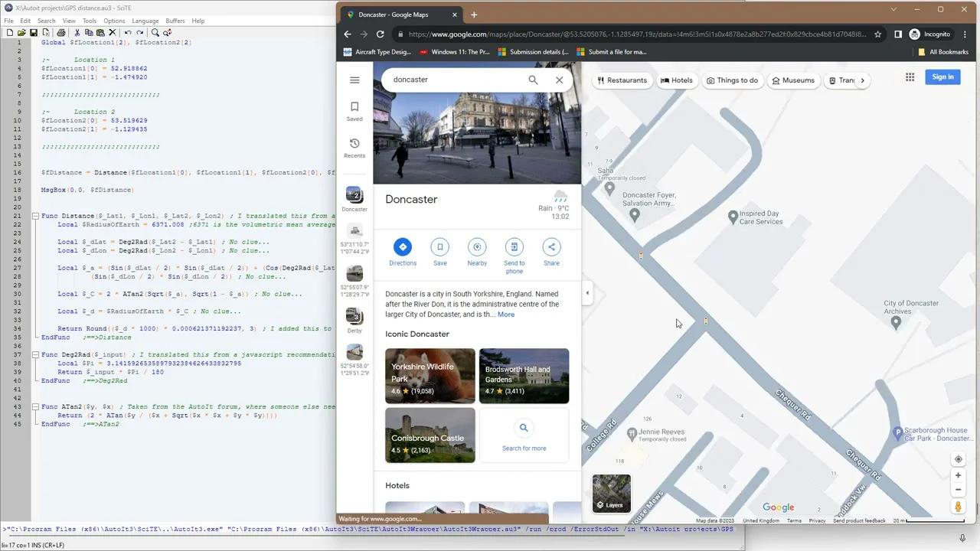Show more category chips with arrow
This screenshot has width=980, height=551.
[x=863, y=80]
